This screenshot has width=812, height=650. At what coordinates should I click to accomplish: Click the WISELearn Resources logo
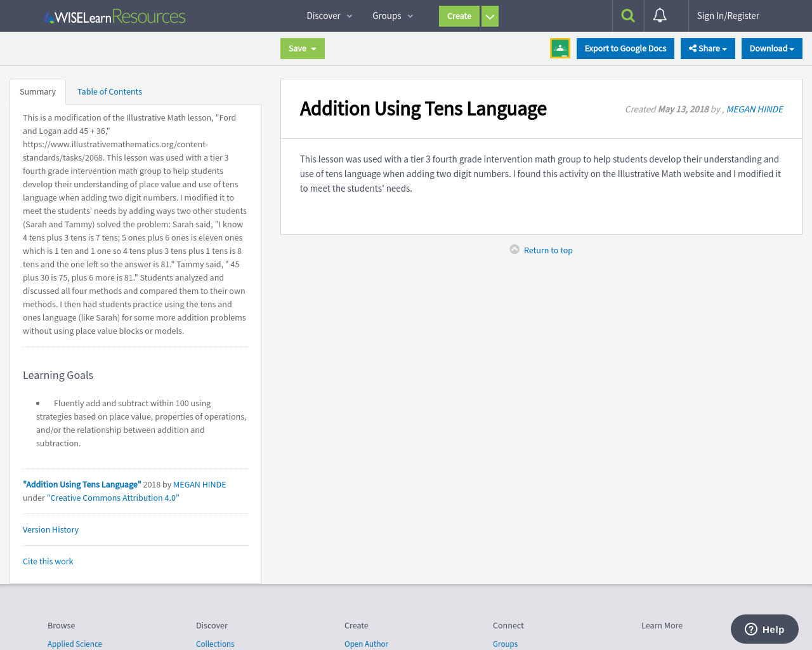pyautogui.click(x=114, y=17)
